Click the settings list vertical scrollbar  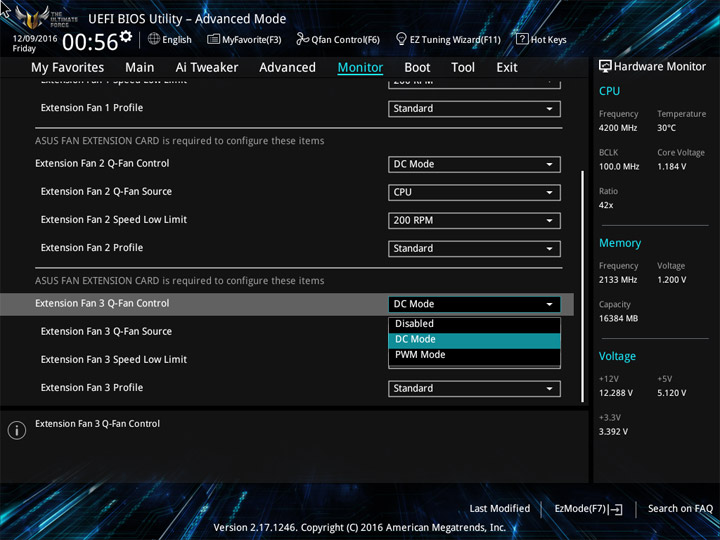click(583, 287)
